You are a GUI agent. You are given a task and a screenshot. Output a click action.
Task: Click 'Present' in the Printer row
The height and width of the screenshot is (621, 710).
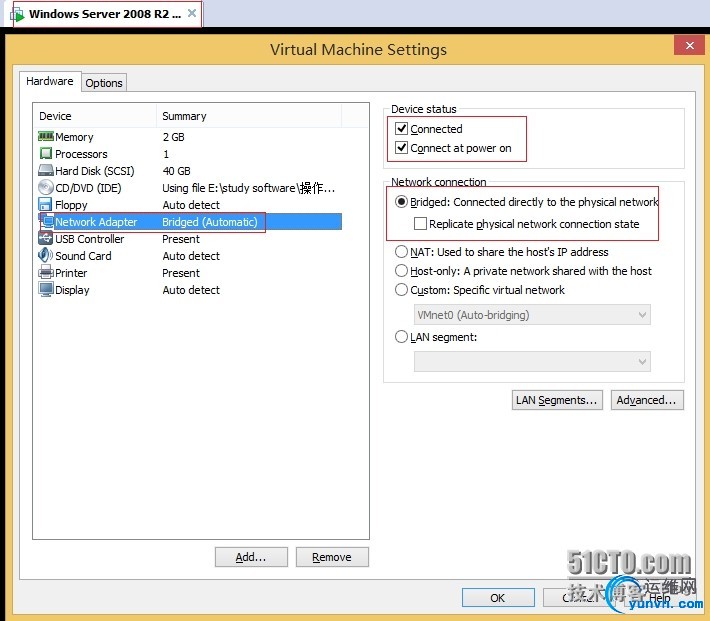(181, 273)
